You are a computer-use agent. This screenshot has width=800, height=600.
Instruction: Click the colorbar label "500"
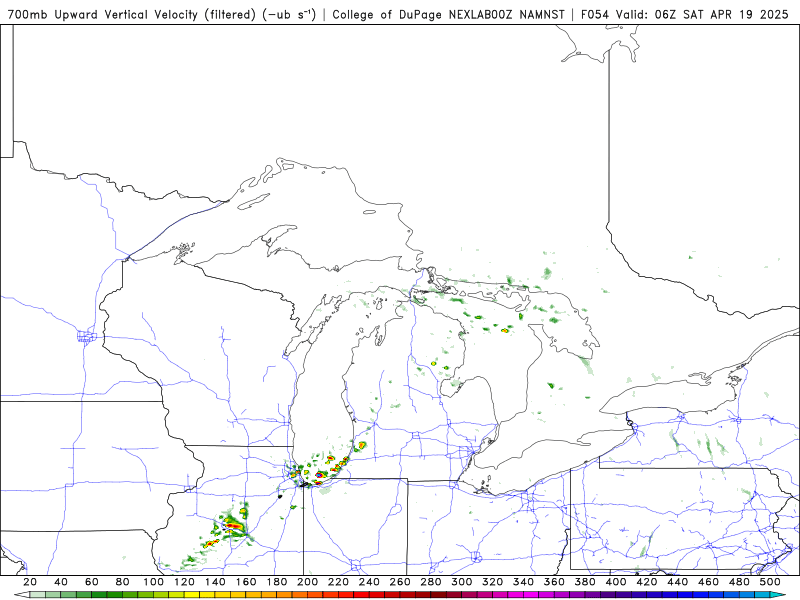770,582
